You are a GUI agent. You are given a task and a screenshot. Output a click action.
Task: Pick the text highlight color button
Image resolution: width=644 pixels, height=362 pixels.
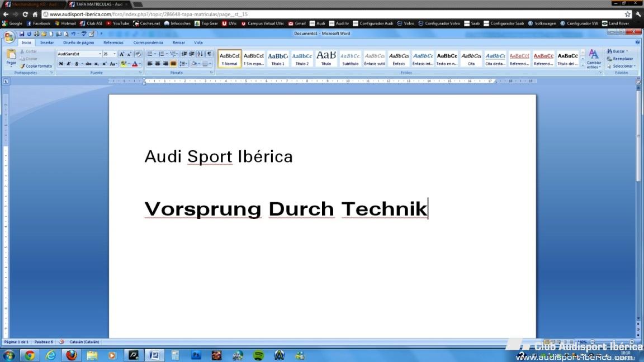tap(123, 64)
